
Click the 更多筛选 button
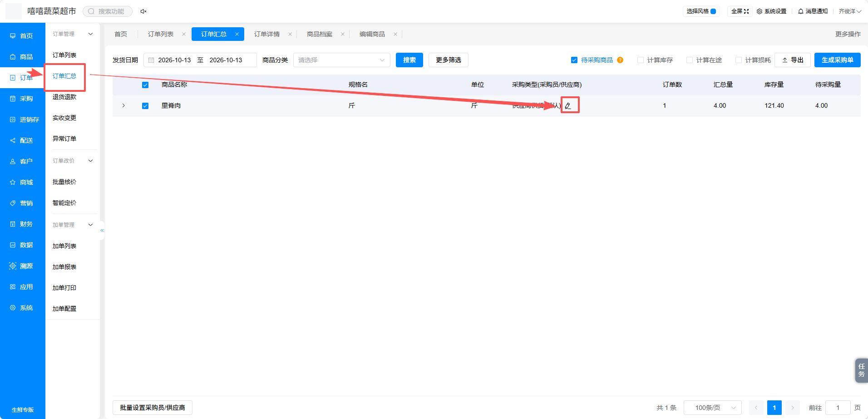(x=449, y=60)
